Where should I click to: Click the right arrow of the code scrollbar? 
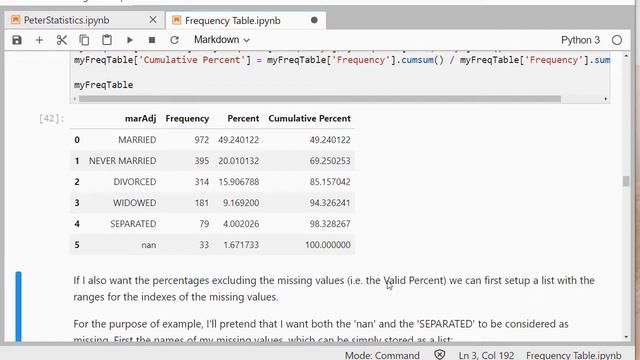click(x=606, y=99)
